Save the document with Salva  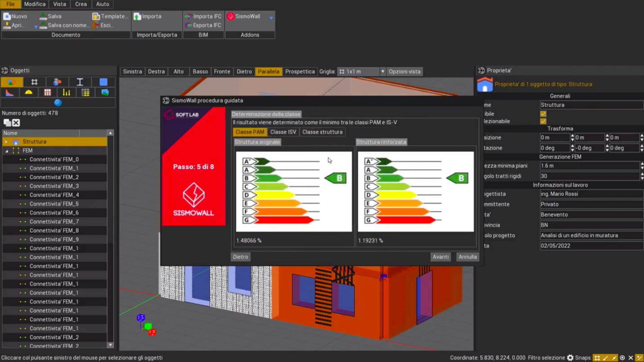coord(50,16)
